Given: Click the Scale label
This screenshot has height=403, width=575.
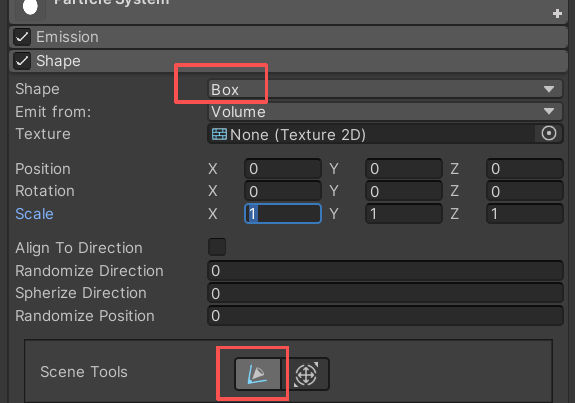Looking at the screenshot, I should tap(34, 214).
